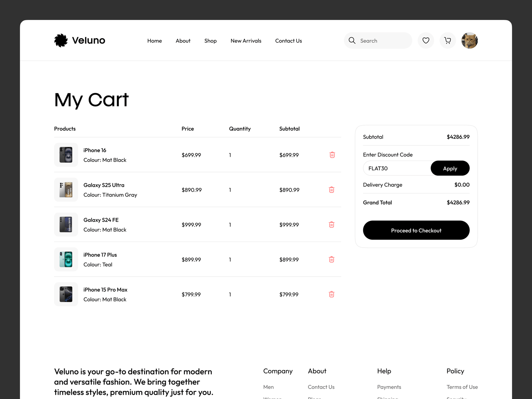Click the Veluno brand name
The image size is (532, 399).
point(89,40)
